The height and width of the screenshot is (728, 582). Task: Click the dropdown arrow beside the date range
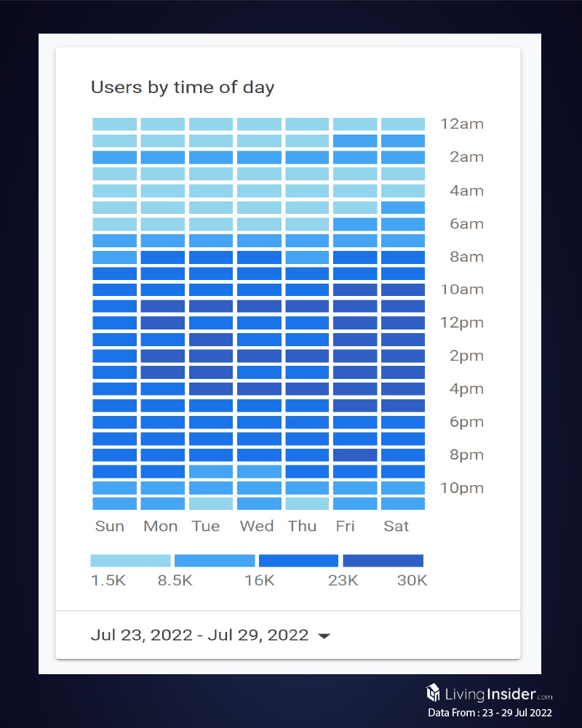coord(324,636)
